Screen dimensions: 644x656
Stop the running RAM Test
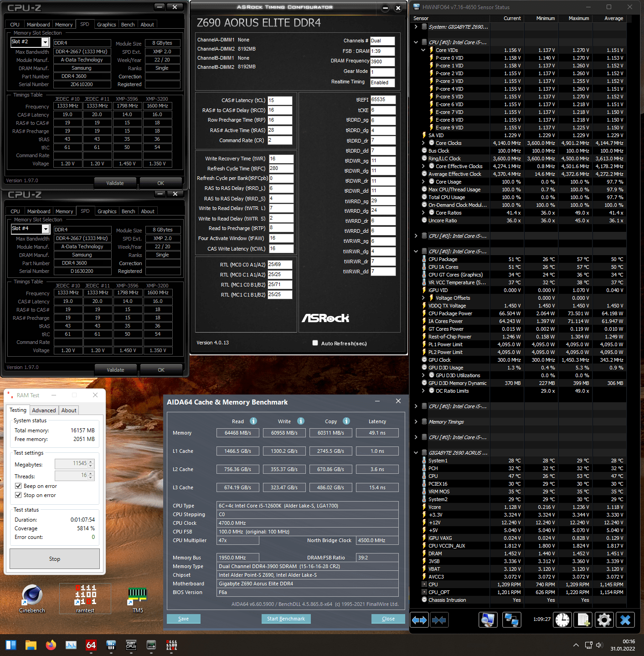coord(55,559)
